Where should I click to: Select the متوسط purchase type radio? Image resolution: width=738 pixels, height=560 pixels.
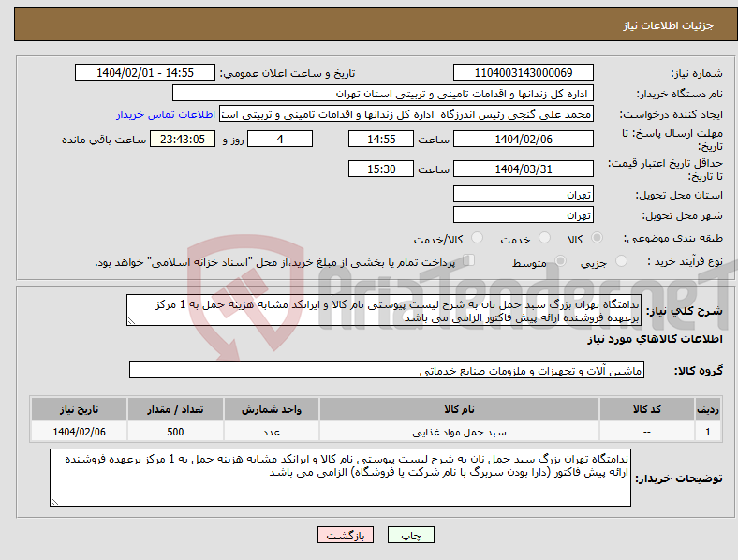click(x=561, y=260)
